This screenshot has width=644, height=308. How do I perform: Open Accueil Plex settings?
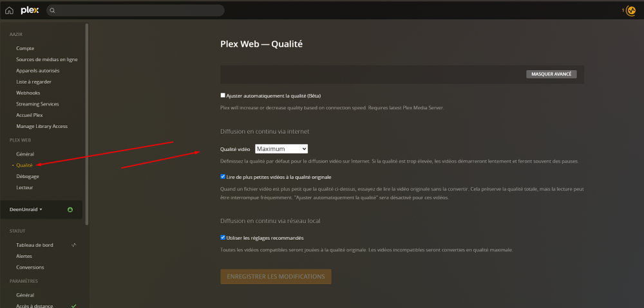coord(30,115)
